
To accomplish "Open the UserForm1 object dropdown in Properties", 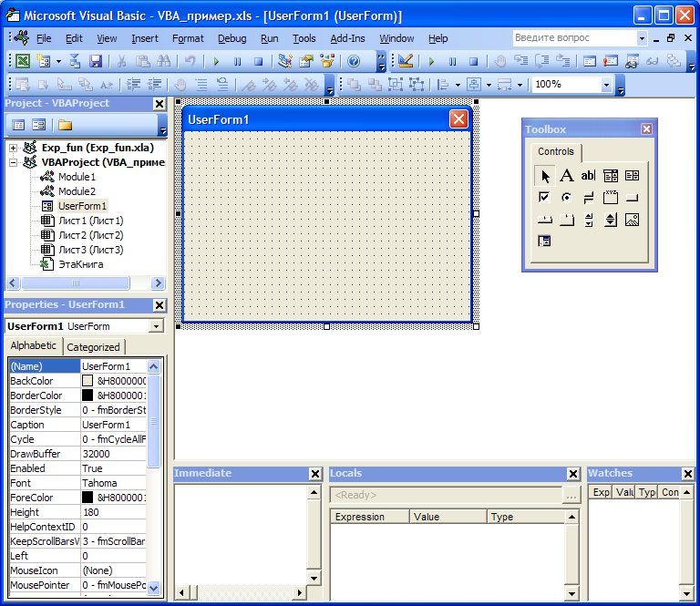I will (x=156, y=326).
